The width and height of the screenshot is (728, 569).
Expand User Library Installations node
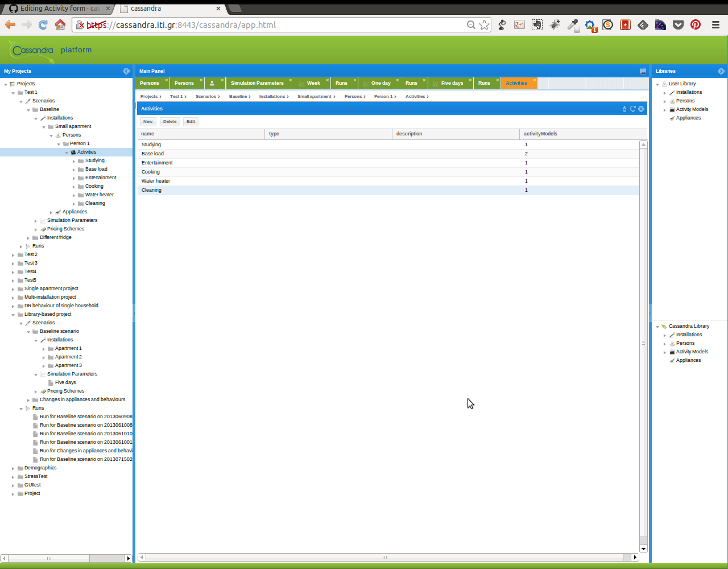click(x=665, y=93)
